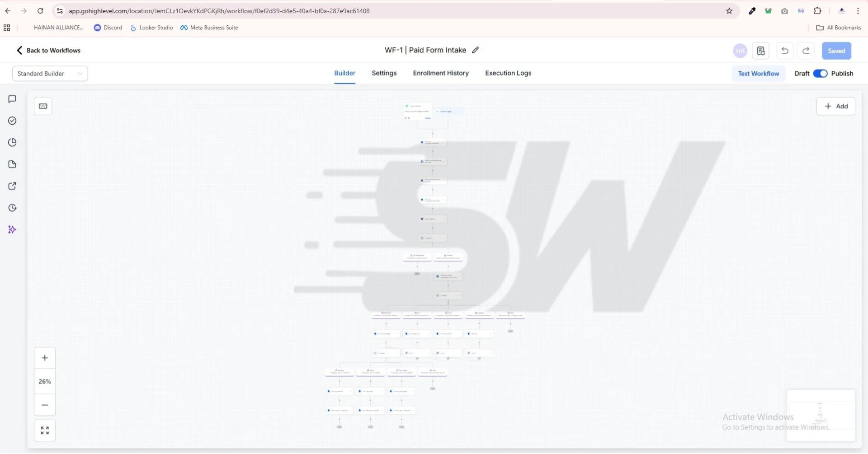Click the pencil icon to rename workflow

[475, 50]
